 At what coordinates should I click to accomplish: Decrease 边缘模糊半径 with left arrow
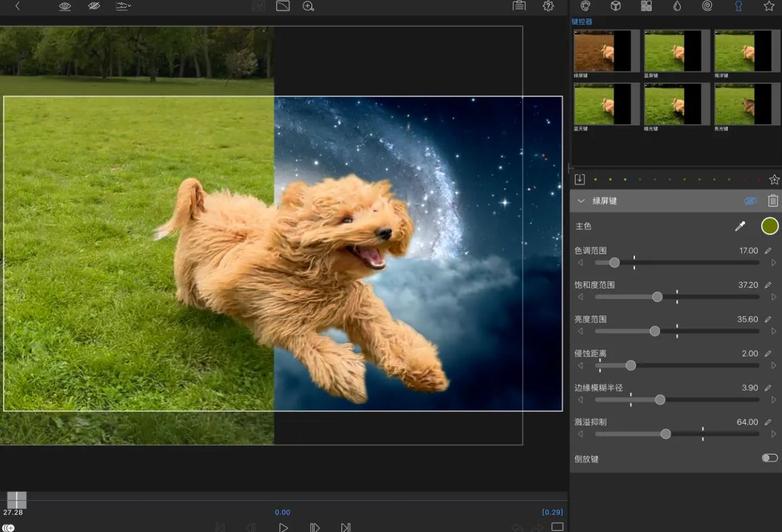580,400
